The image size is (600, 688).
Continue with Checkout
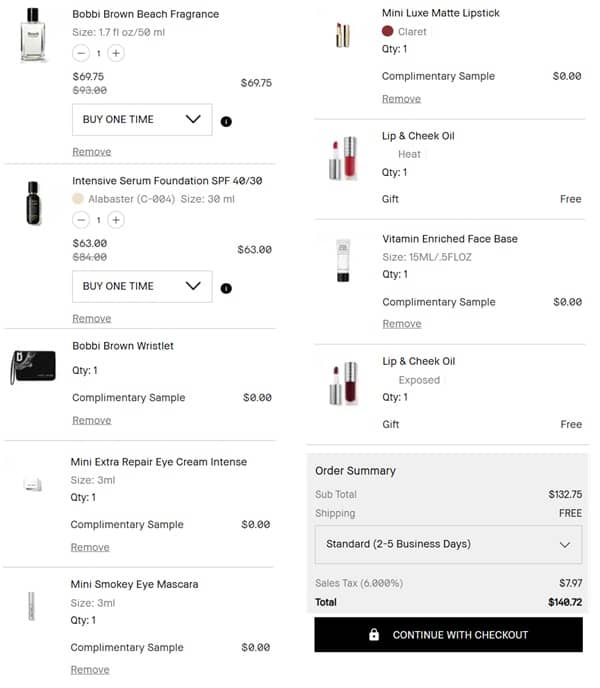pyautogui.click(x=448, y=635)
